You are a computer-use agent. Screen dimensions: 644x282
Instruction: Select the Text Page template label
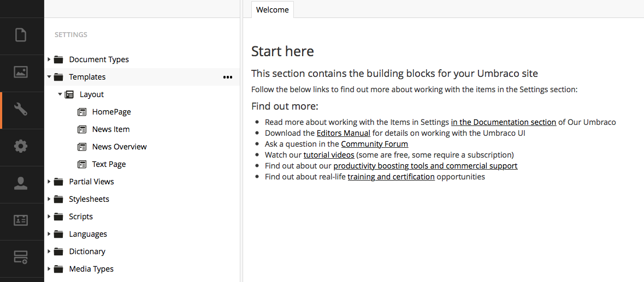pos(109,164)
